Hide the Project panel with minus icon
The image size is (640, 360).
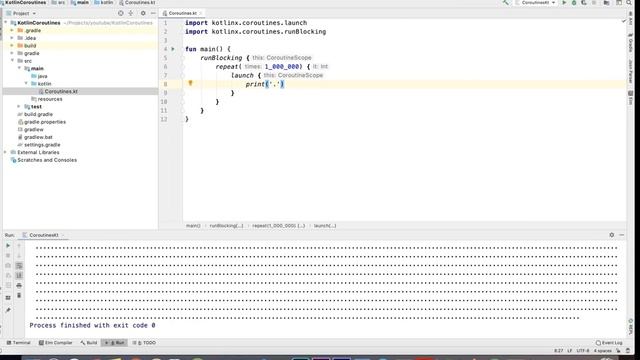coord(153,13)
